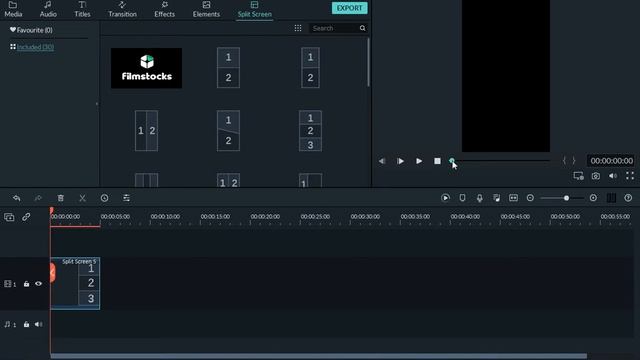Image resolution: width=640 pixels, height=360 pixels.
Task: Record voiceover with microphone icon
Action: click(x=480, y=198)
